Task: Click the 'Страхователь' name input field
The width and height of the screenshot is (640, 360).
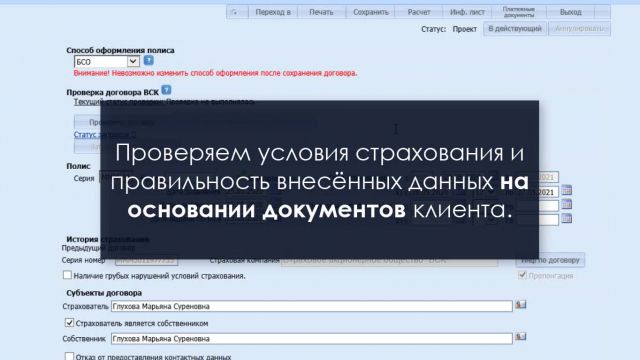Action: [311, 306]
